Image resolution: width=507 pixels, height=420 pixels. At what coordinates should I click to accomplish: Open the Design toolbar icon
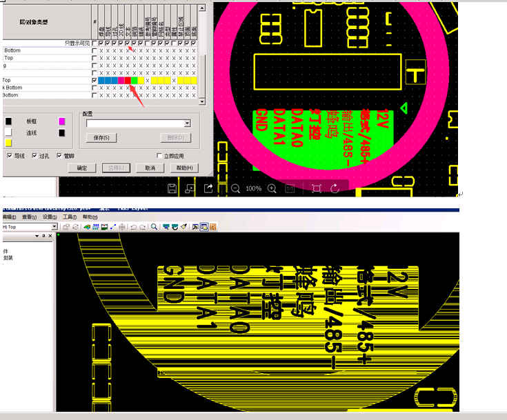(95, 227)
